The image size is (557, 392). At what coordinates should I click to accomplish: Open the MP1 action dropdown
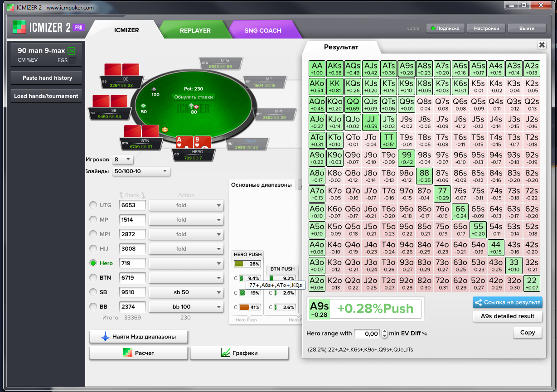tap(186, 234)
